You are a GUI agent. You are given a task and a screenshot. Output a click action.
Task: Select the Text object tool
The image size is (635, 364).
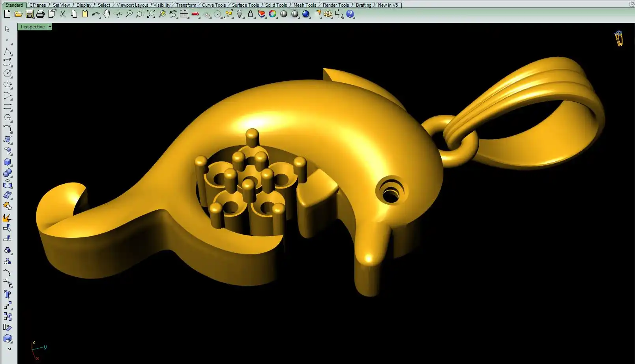pos(7,294)
